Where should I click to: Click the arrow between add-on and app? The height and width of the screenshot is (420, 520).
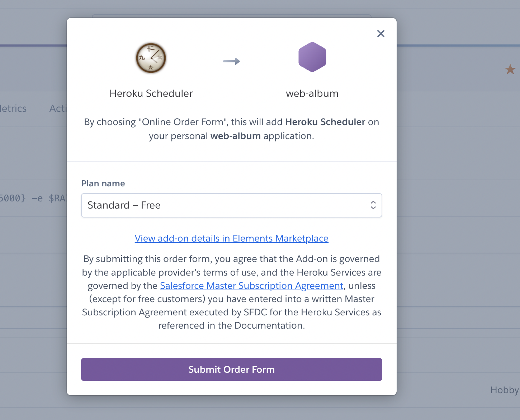coord(231,61)
